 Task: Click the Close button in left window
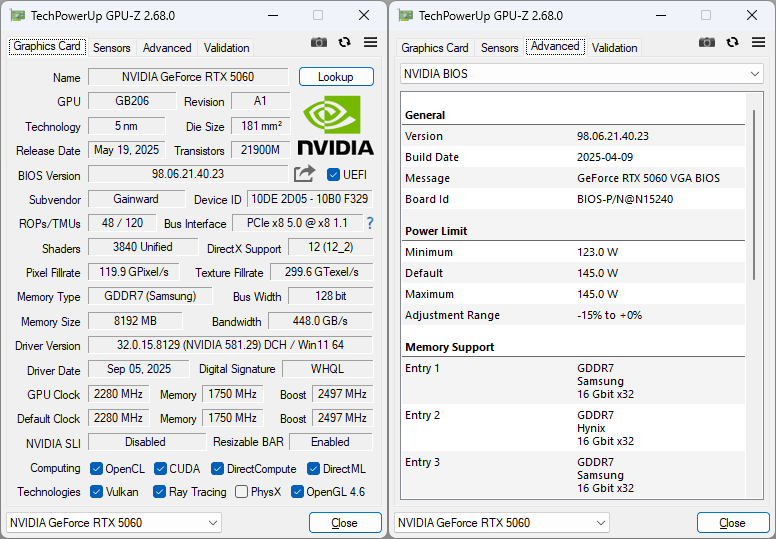click(x=345, y=523)
